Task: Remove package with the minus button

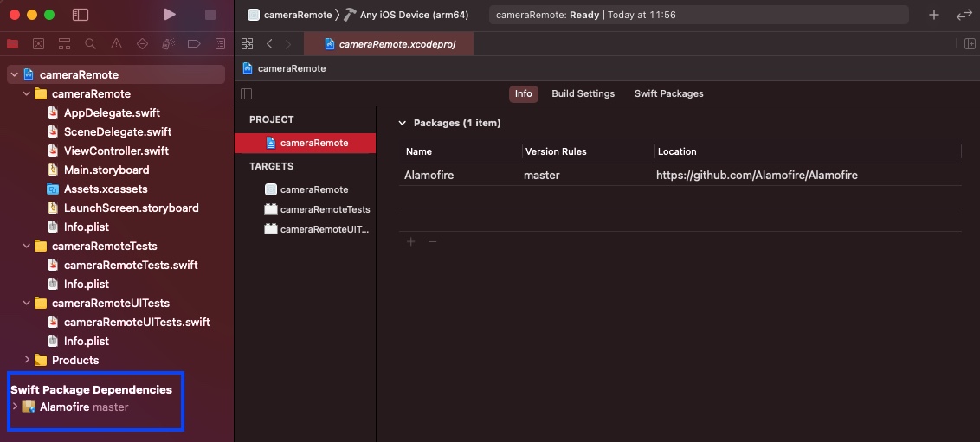Action: point(432,241)
